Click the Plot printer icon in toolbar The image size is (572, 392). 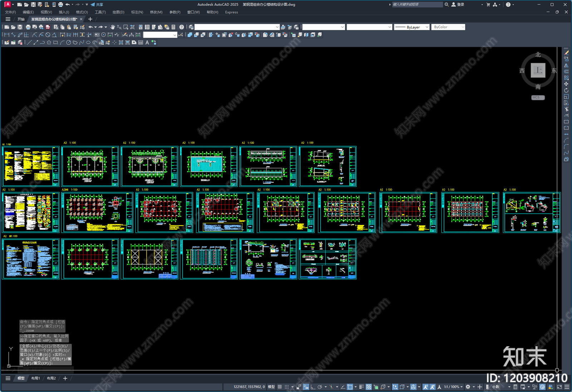pos(28,27)
